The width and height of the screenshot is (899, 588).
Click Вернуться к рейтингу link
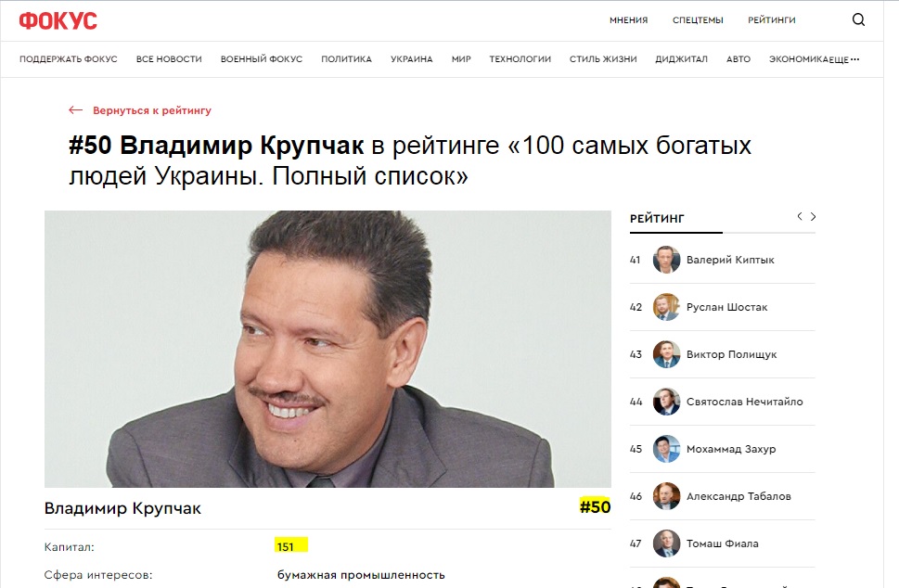[x=151, y=110]
